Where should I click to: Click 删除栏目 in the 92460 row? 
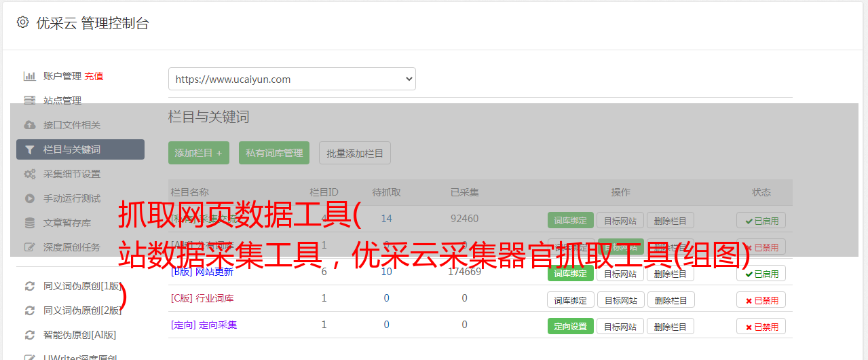670,220
